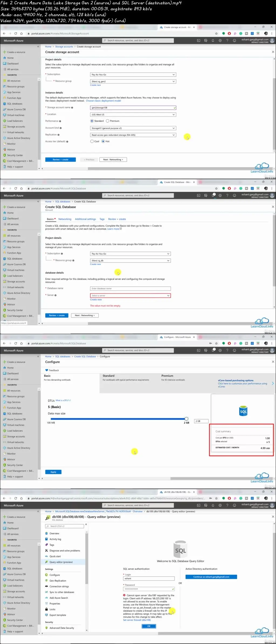Open Storage accounts in the Create storage account frame sidebar
Screen dimensions: 276x644
(16, 127)
